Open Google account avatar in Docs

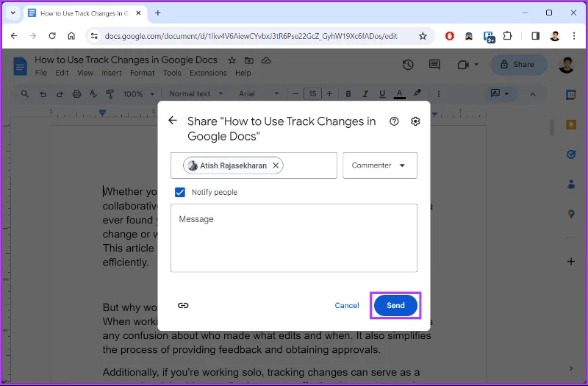click(x=567, y=65)
